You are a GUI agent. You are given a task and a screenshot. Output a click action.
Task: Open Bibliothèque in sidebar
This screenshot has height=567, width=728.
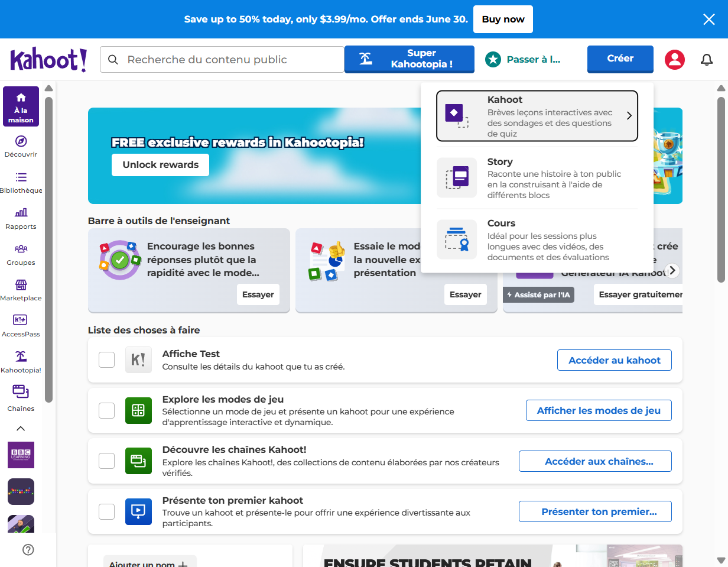(21, 183)
